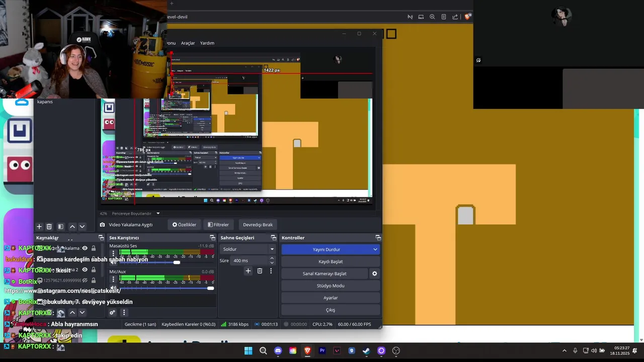Open the Soldur transition dropdown

pyautogui.click(x=248, y=249)
